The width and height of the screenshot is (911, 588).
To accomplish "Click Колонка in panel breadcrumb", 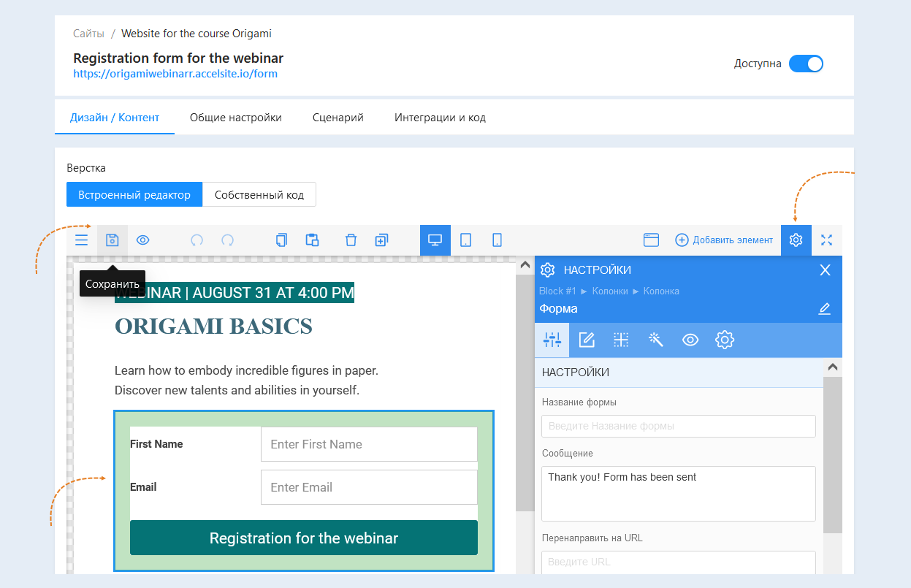I will click(x=661, y=291).
